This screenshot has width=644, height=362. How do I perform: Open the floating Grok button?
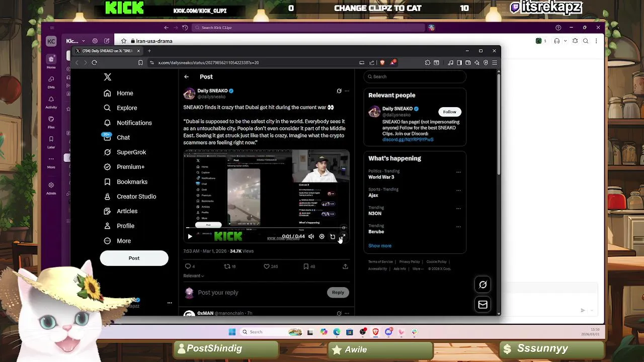[x=482, y=285]
